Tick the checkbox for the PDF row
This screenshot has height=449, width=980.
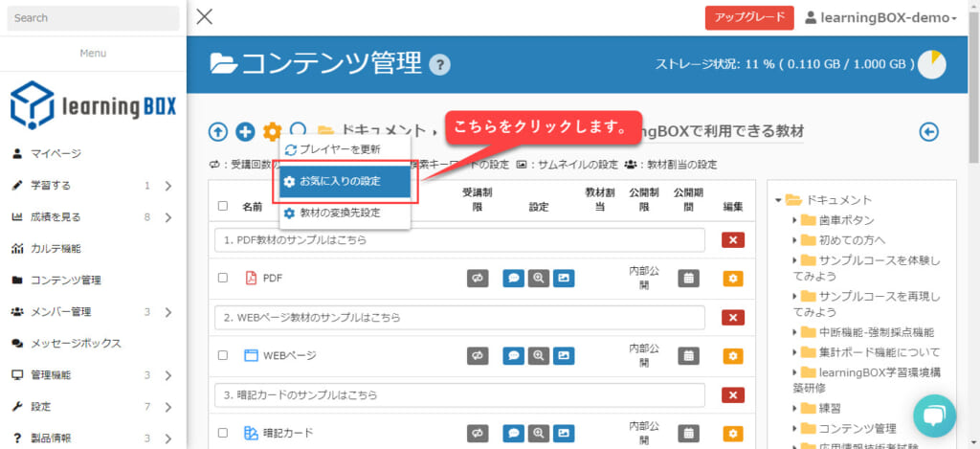(x=223, y=279)
